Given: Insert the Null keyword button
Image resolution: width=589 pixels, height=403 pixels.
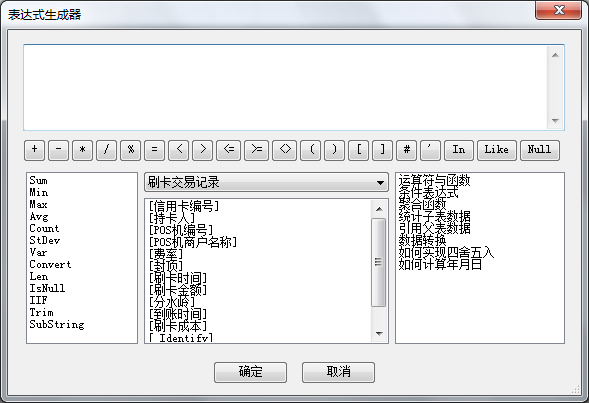Looking at the screenshot, I should [540, 150].
